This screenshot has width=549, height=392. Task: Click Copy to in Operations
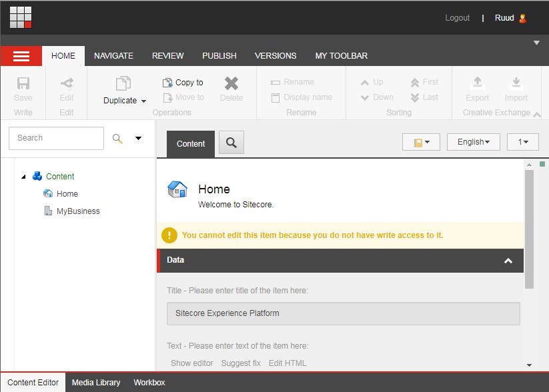pyautogui.click(x=183, y=83)
